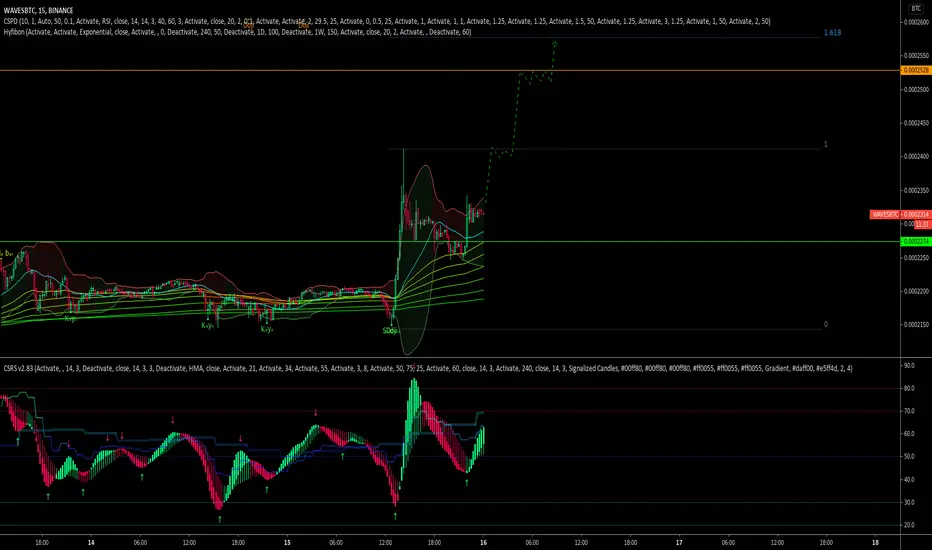The image size is (932, 550).
Task: Click the 15 date label on time axis
Action: (x=287, y=542)
